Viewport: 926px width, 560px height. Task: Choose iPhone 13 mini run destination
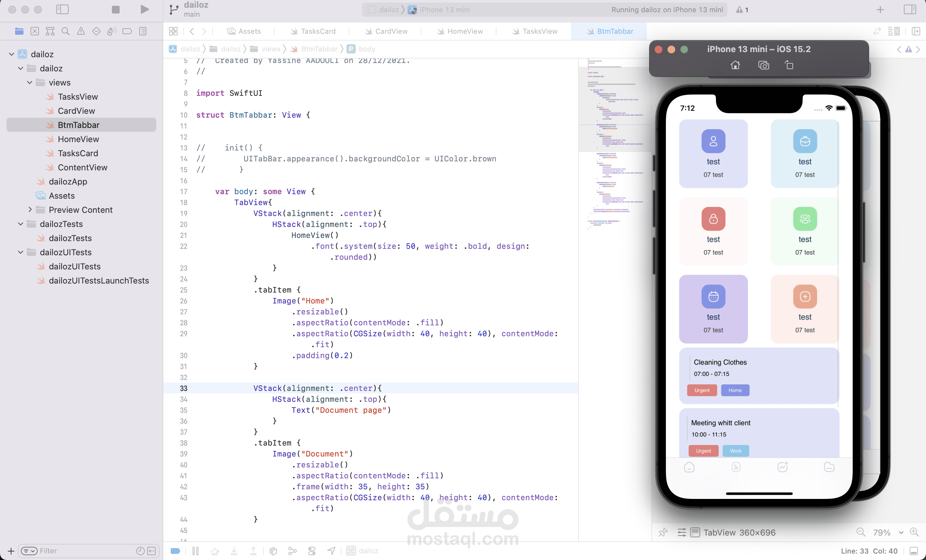pos(439,10)
